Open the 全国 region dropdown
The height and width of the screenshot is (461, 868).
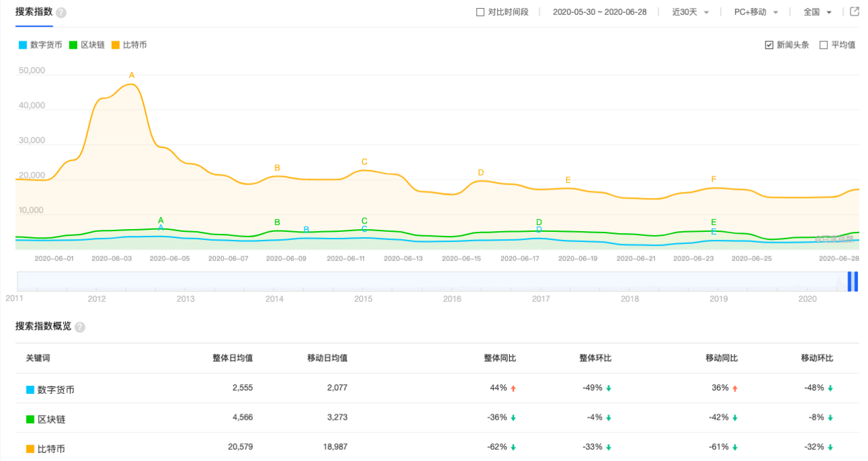(817, 12)
